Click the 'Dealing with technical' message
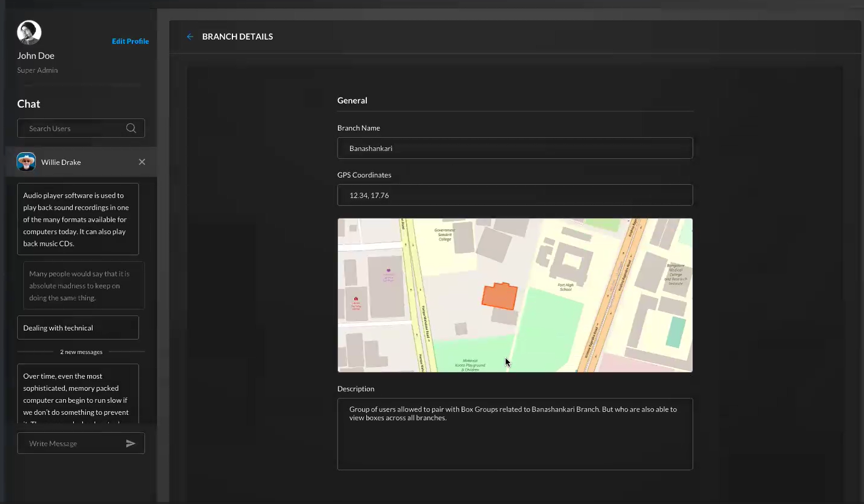864x504 pixels. coord(78,328)
